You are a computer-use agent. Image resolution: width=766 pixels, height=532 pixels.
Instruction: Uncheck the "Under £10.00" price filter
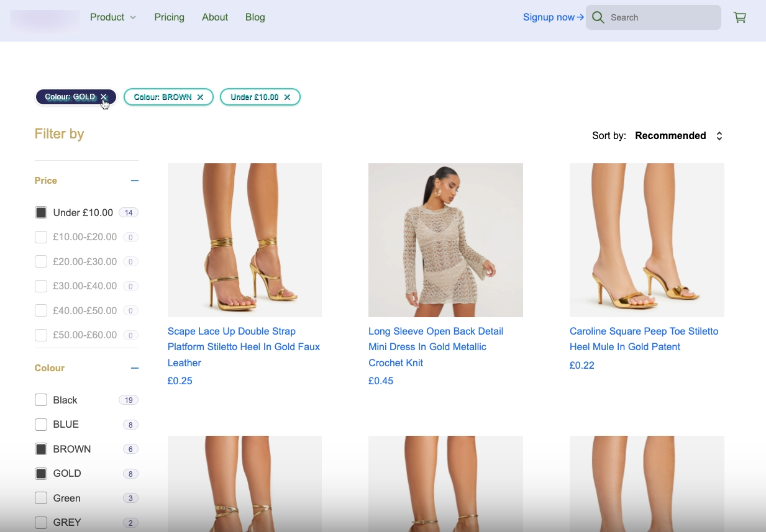40,212
